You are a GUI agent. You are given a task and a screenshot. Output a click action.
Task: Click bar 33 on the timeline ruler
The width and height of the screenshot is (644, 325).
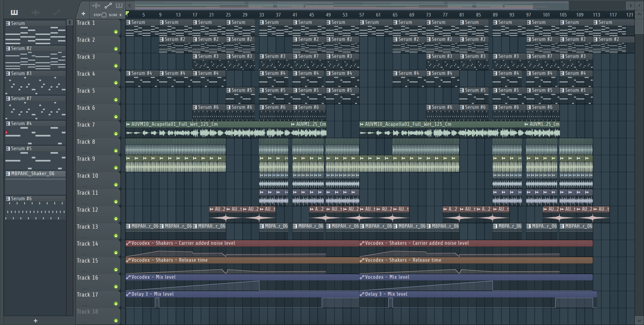click(261, 15)
